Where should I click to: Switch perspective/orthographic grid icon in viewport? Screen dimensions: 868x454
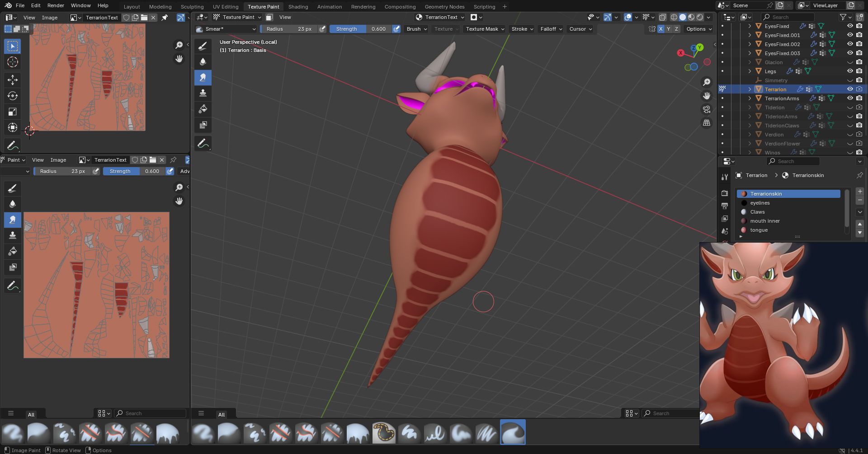707,123
